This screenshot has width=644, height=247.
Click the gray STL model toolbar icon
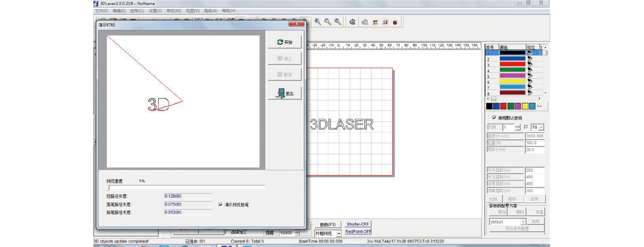tap(365, 22)
